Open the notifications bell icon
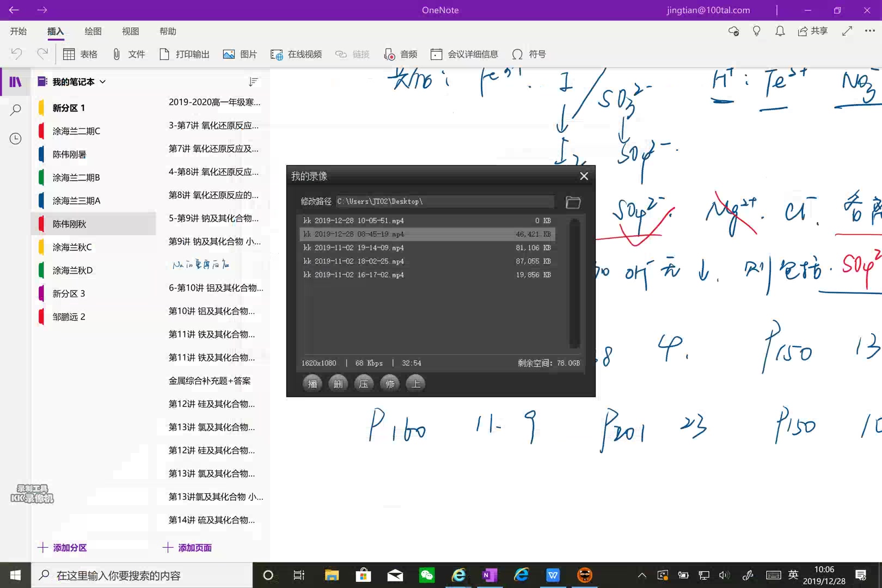The width and height of the screenshot is (882, 588). tap(780, 31)
